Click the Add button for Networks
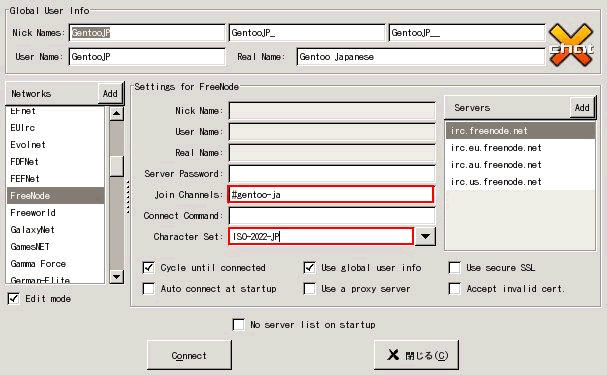607x375 pixels. (x=110, y=94)
